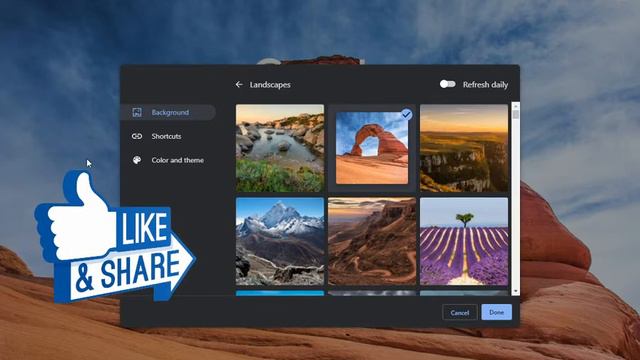This screenshot has height=360, width=640.
Task: Click the scrollbar thumb in the gallery
Action: 516,114
